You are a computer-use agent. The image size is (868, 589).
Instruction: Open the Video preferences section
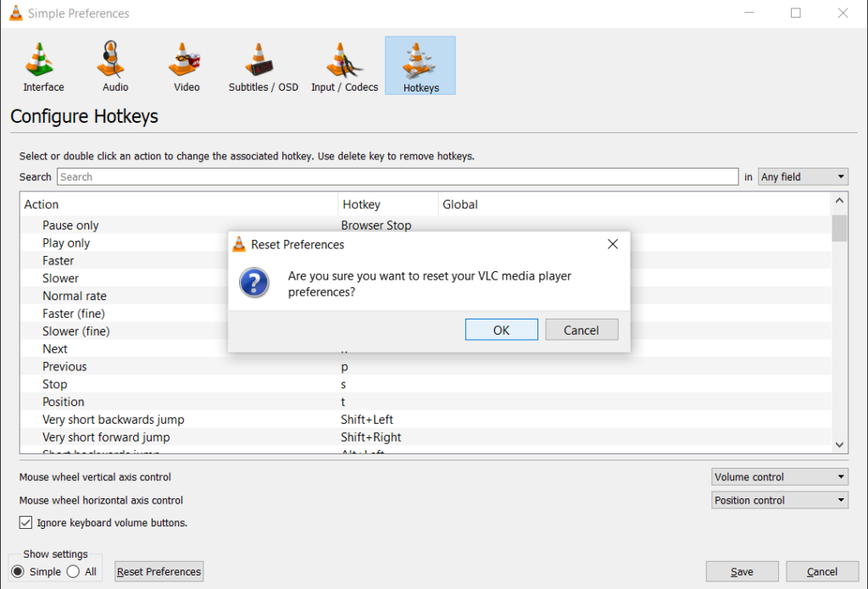[x=185, y=65]
